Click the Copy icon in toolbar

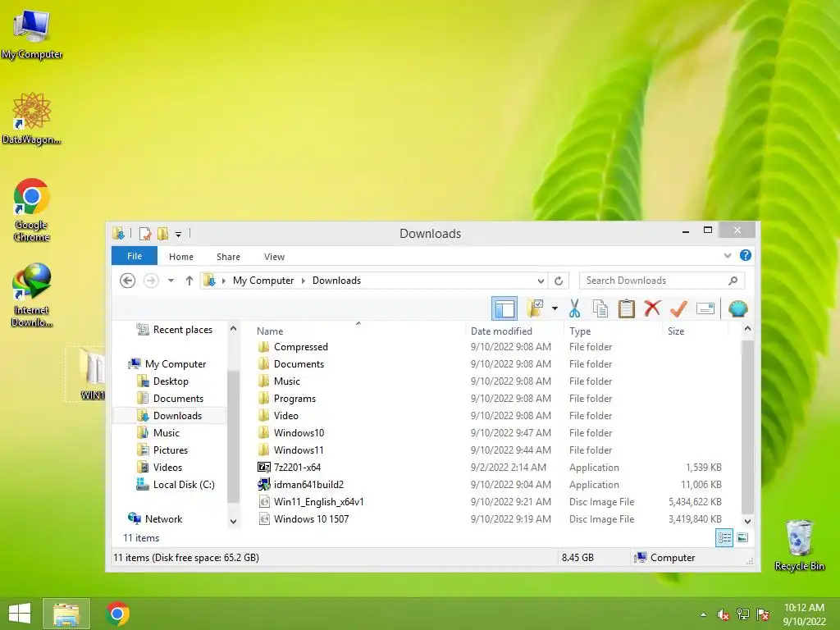[600, 308]
